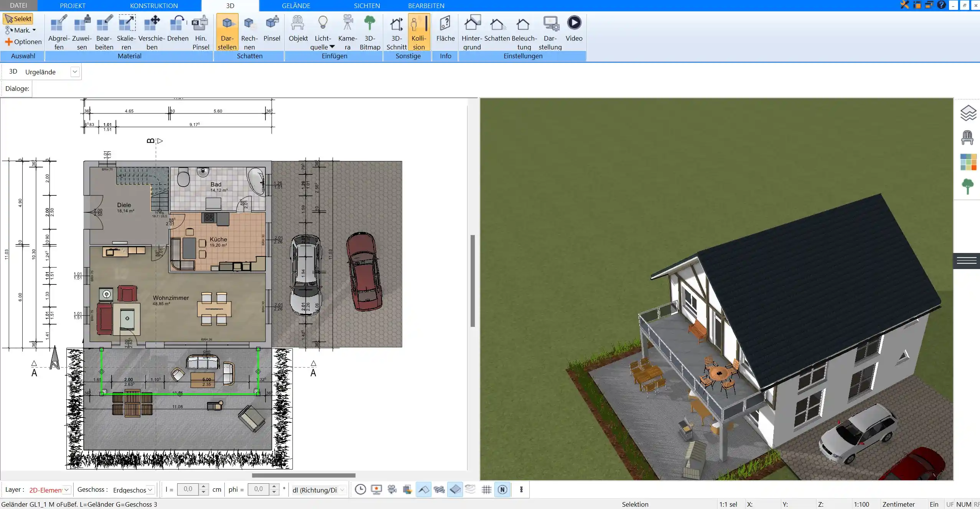
Task: Select the shadow Pinsel tool
Action: 272,28
